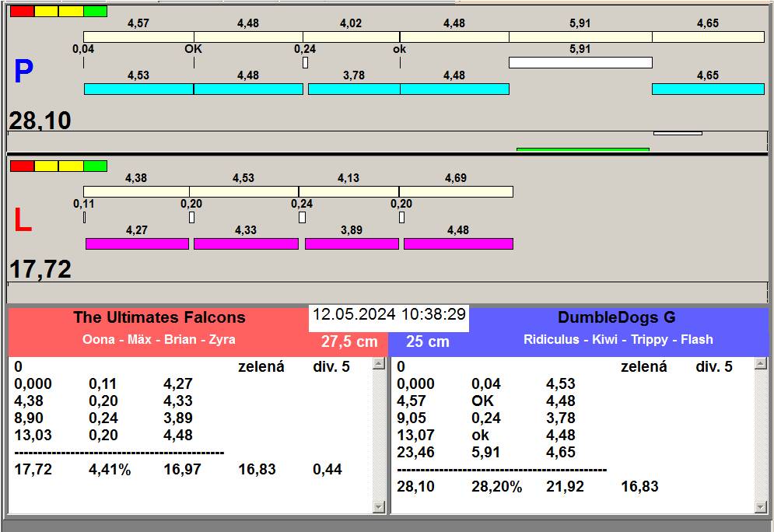This screenshot has width=774, height=532.
Task: Select the cyan 4,53 bar in lane P
Action: coord(138,89)
